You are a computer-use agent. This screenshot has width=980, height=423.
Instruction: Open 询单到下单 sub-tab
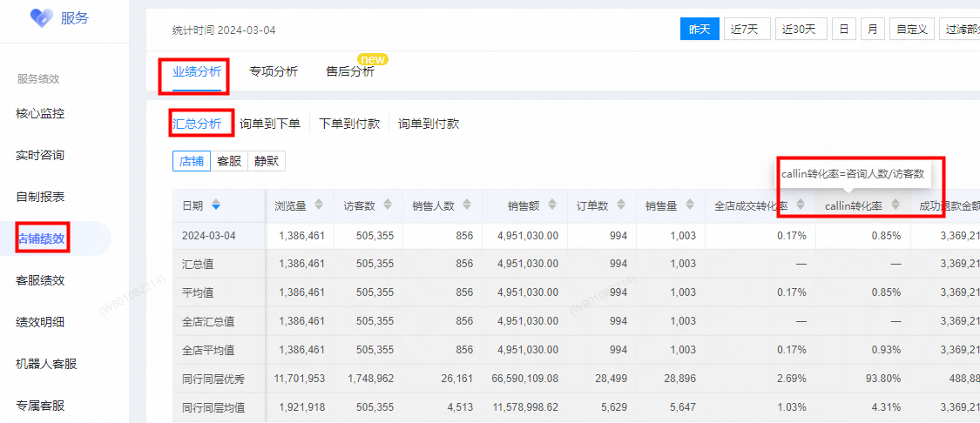click(x=270, y=124)
